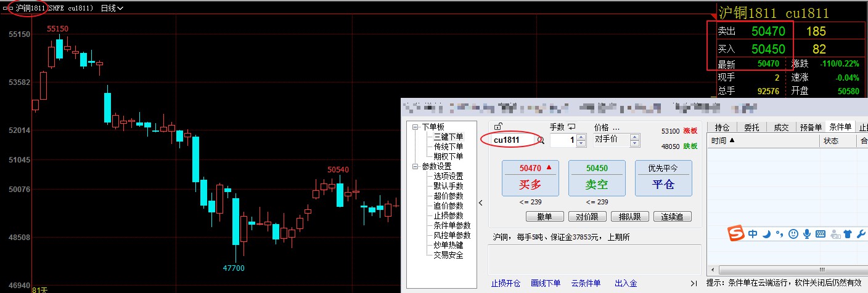Image resolution: width=868 pixels, height=293 pixels.
Task: Increase lot quantity with up arrow
Action: click(581, 137)
